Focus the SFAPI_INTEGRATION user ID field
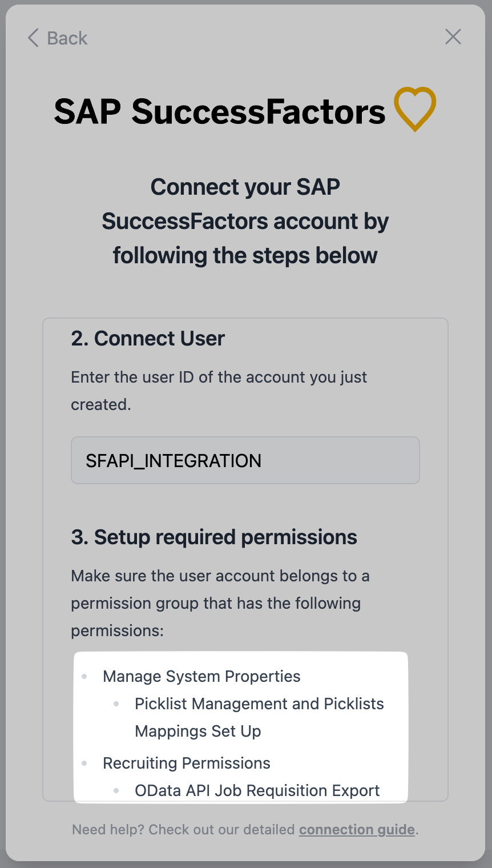The width and height of the screenshot is (492, 868). click(x=245, y=460)
